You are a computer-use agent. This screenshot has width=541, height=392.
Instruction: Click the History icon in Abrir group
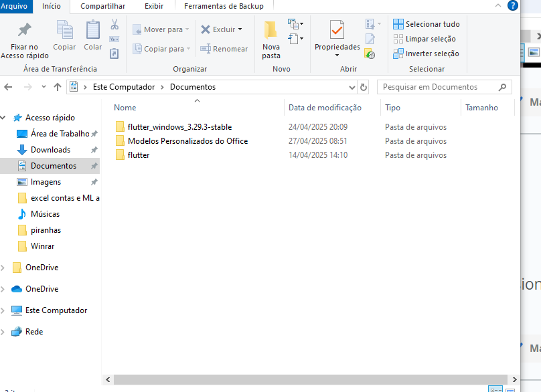click(370, 54)
